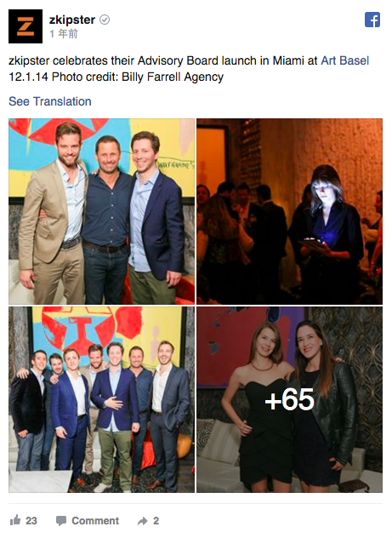This screenshot has height=538, width=392.
Task: Open photo of woman lit by tablet
Action: tap(290, 211)
